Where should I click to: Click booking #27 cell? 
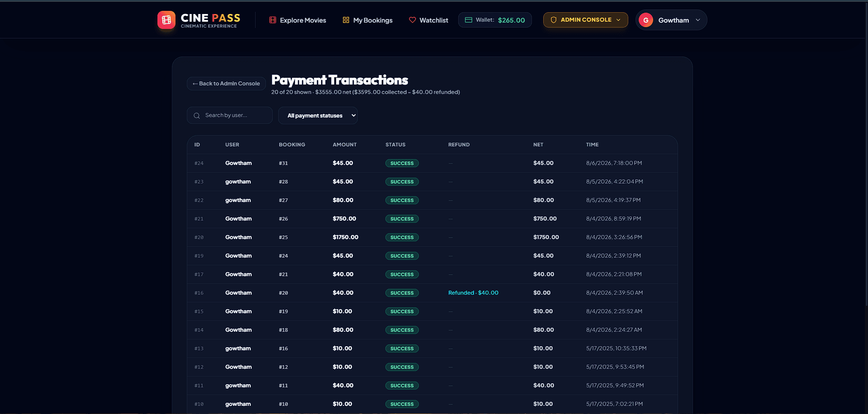pyautogui.click(x=283, y=200)
